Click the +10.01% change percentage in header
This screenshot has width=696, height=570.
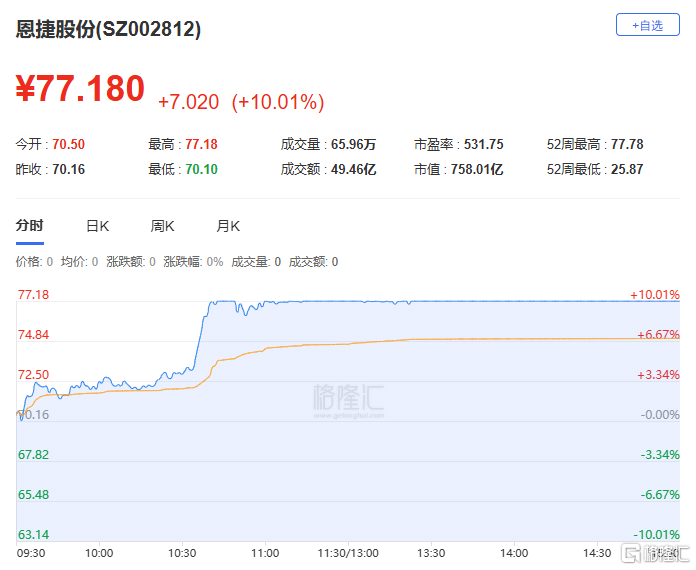pos(278,101)
